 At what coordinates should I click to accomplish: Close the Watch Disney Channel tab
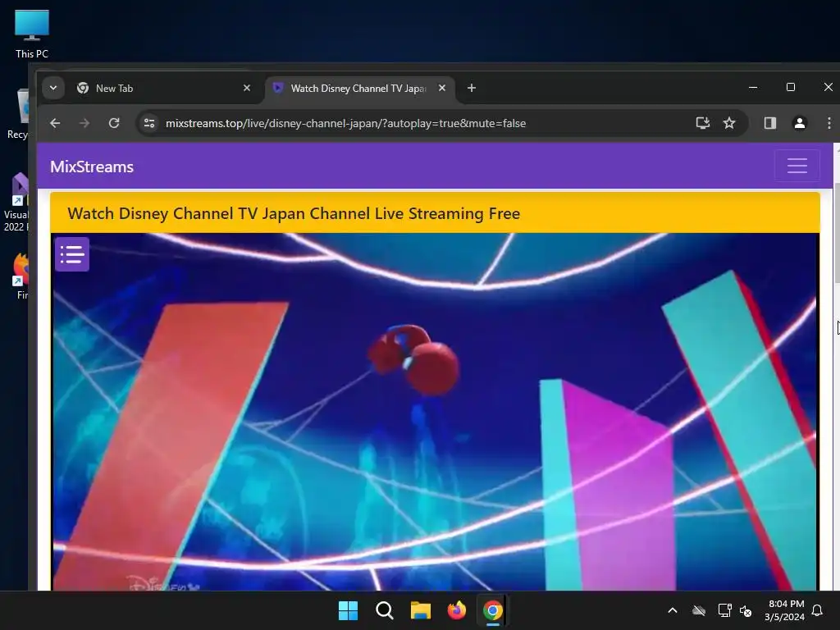[442, 88]
